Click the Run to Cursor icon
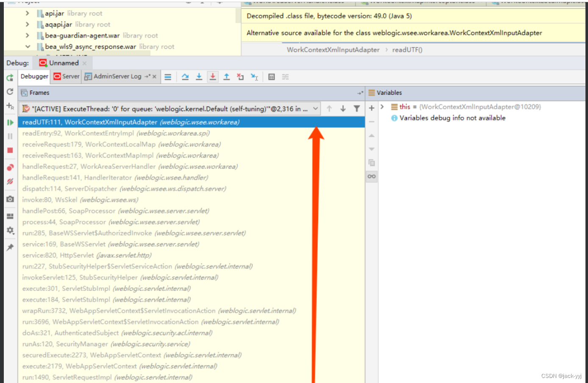 [x=254, y=77]
